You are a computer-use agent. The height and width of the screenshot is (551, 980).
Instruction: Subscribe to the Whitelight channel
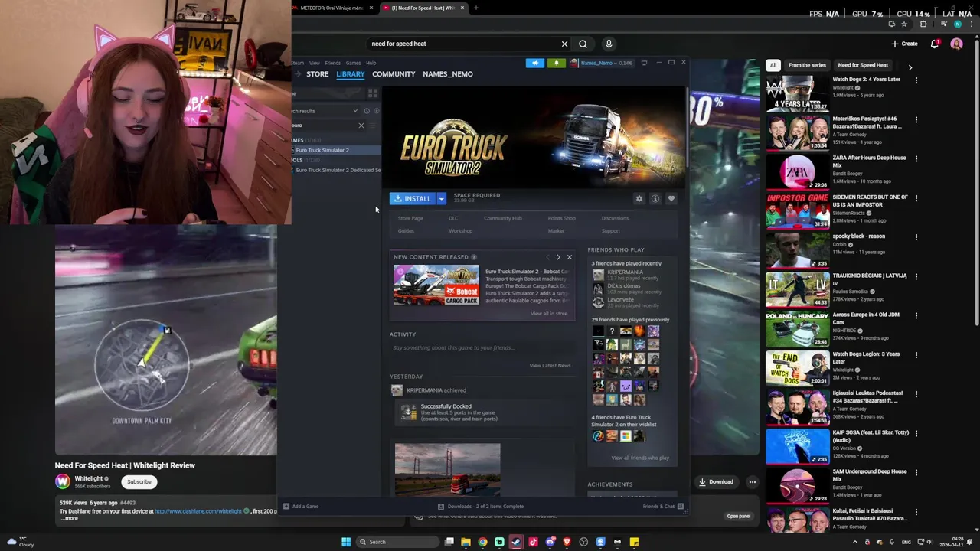pos(139,482)
